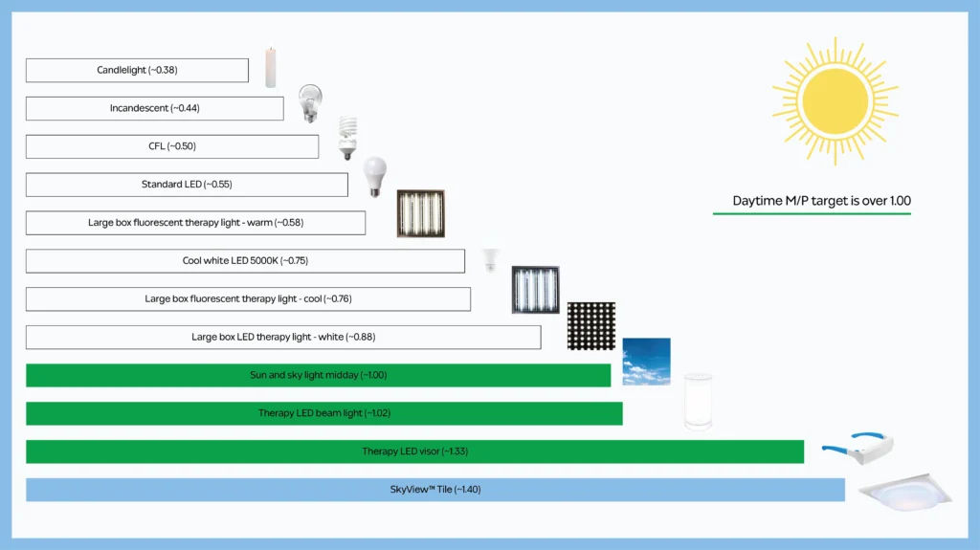Click the Daytime M/P target is over 1.00 text

pos(821,201)
